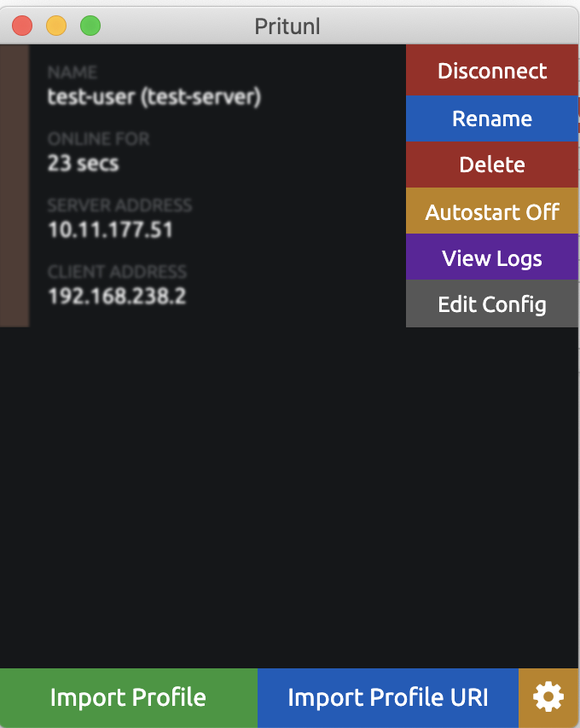Click client address 192.168.238.2
This screenshot has width=580, height=728.
click(x=117, y=296)
